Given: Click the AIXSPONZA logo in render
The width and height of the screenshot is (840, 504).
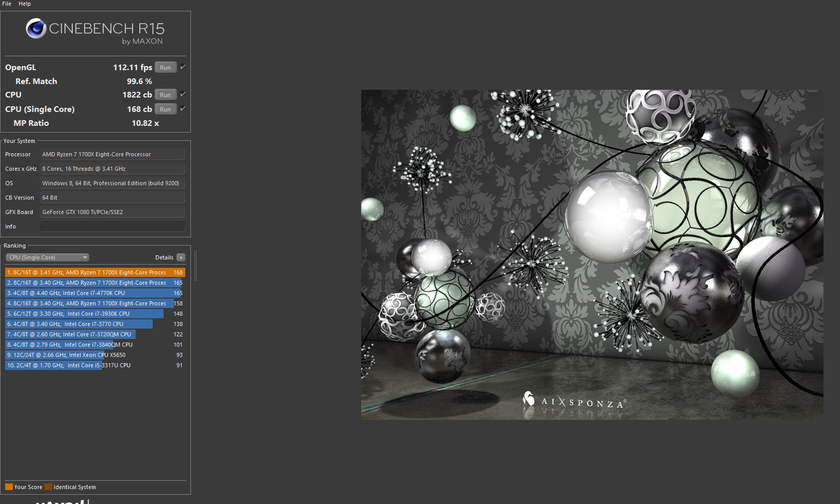Looking at the screenshot, I should click(574, 401).
